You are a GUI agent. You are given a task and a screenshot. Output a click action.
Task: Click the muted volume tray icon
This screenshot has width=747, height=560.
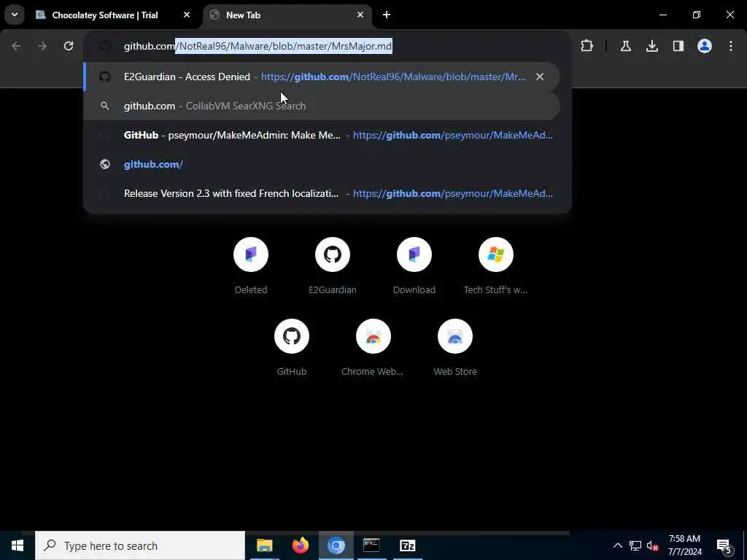coord(652,545)
